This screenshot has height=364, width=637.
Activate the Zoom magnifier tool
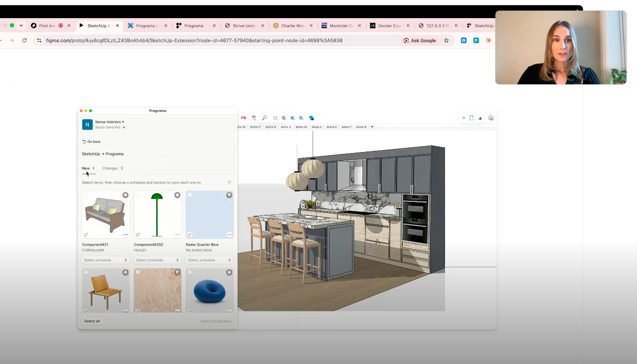264,118
